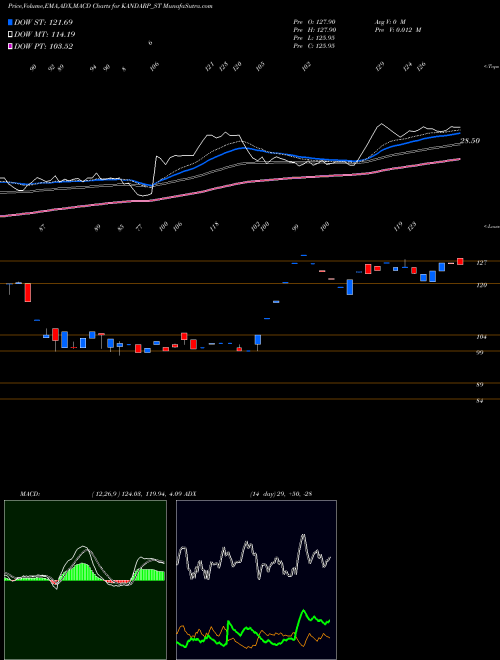Click the large red candlestick at far left
500x660 pixels.
(28, 292)
